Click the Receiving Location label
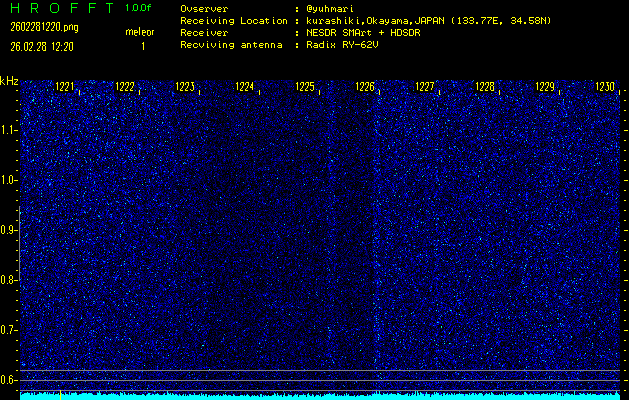Image resolution: width=629 pixels, height=400 pixels. coord(234,20)
